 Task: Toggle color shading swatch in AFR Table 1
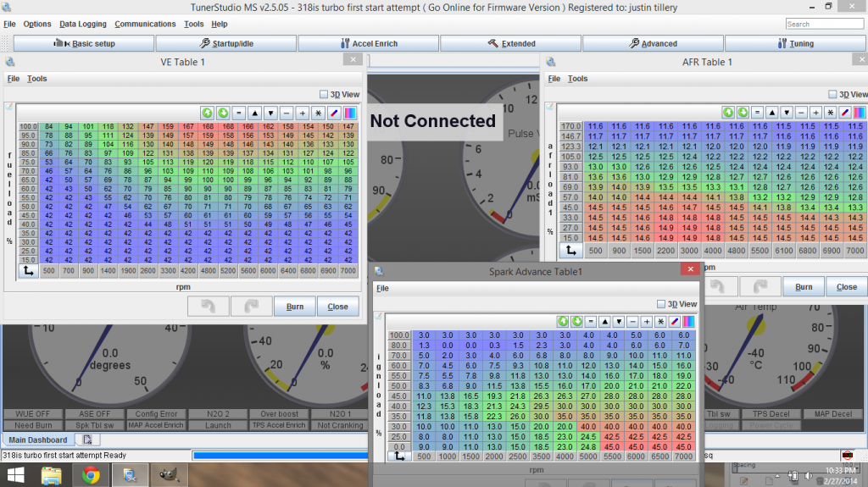click(x=860, y=113)
